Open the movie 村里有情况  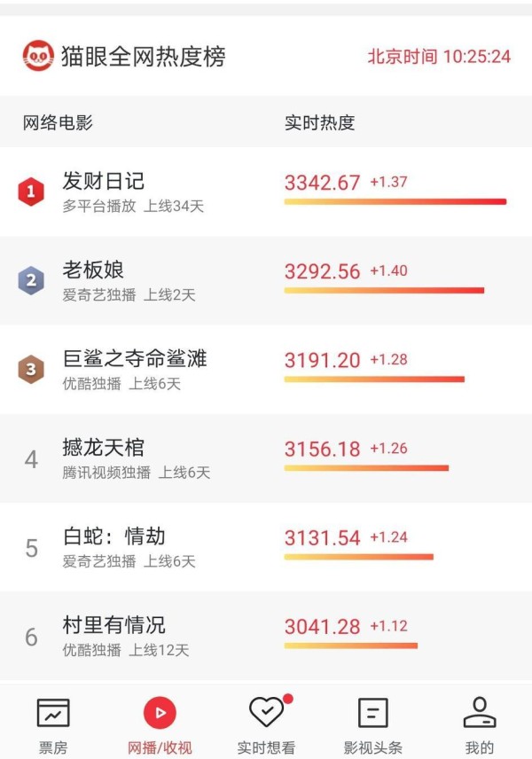tap(113, 625)
